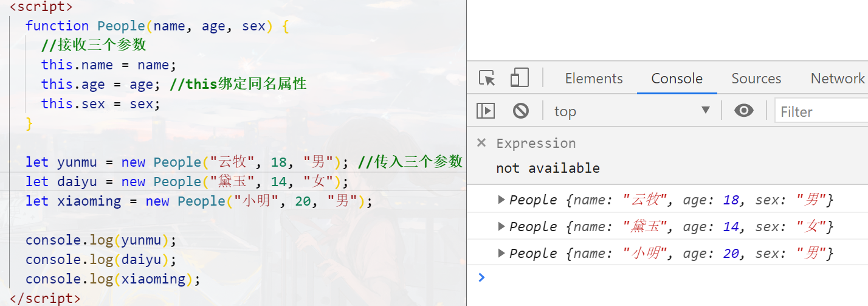Switch to the Console tab
Viewport: 868px width, 306px height.
[677, 78]
